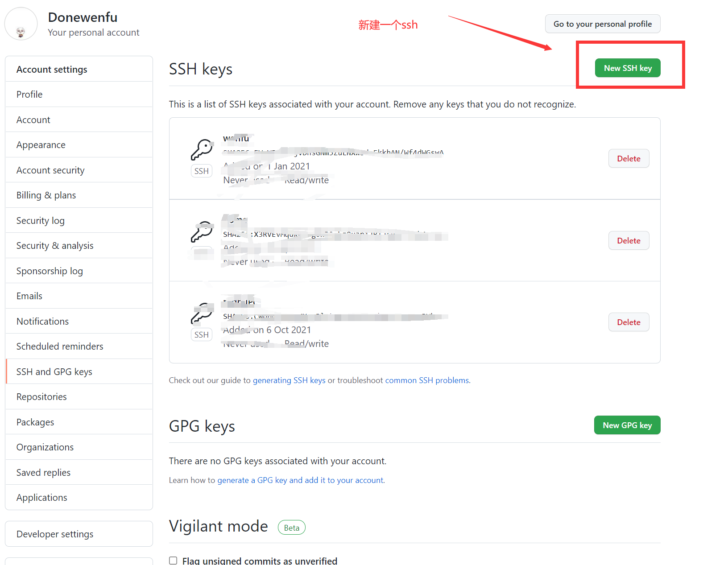Click the New SSH key button

click(628, 68)
